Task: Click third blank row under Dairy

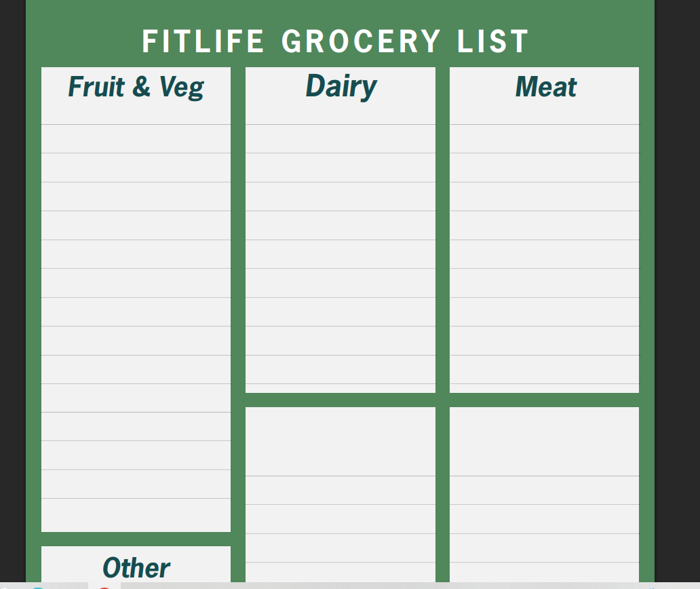Action: pyautogui.click(x=341, y=197)
